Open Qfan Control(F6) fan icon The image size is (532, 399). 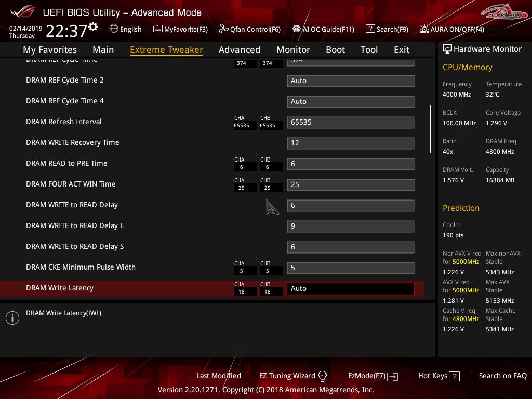pos(224,29)
